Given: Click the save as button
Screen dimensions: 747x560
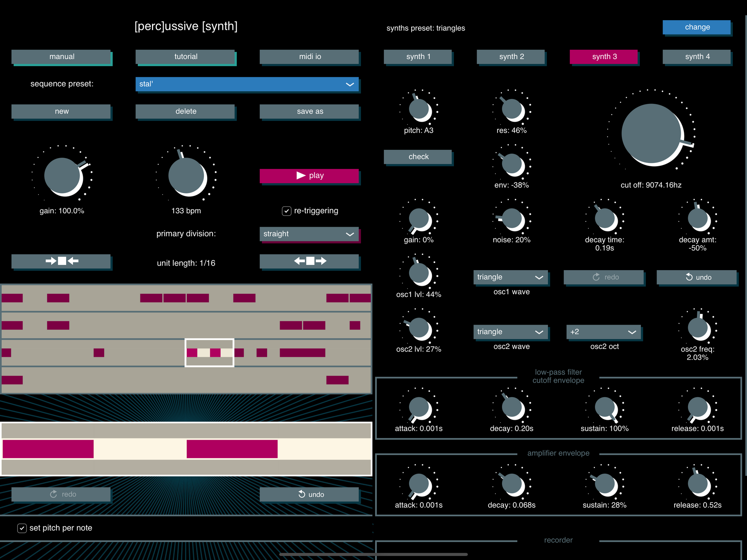Looking at the screenshot, I should coord(309,111).
